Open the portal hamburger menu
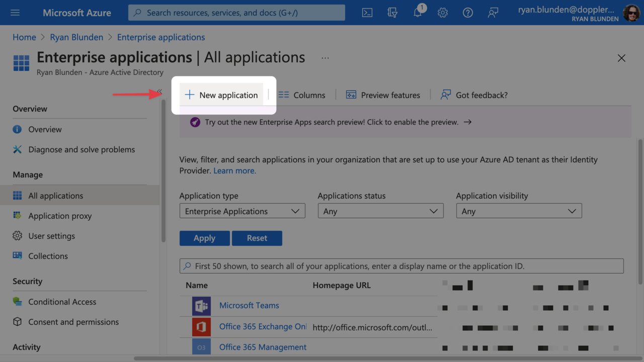644x362 pixels. 15,13
